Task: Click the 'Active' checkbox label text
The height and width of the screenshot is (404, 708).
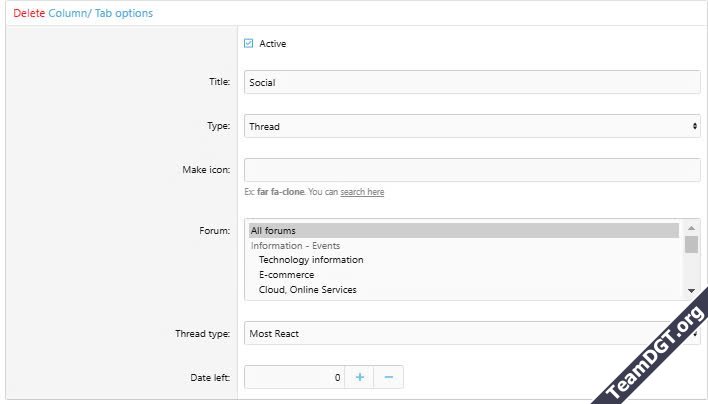Action: point(273,44)
